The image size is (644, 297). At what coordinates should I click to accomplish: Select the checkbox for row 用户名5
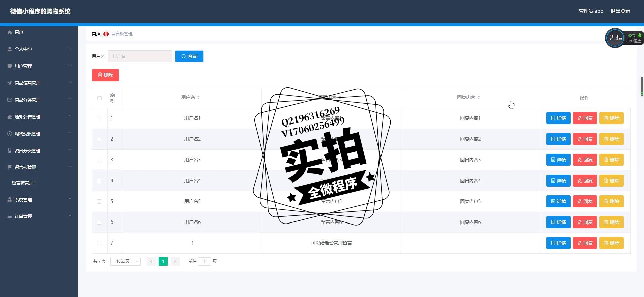click(99, 201)
